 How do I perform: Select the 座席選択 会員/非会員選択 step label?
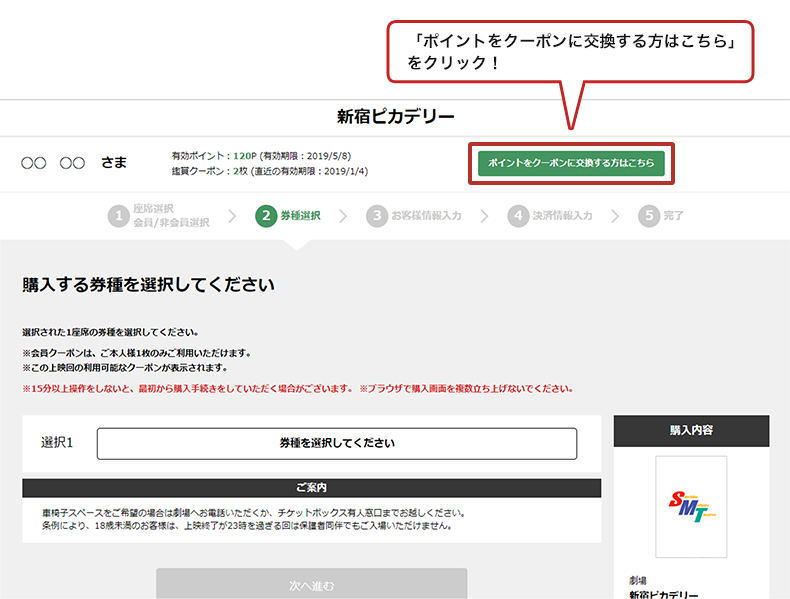[x=170, y=216]
